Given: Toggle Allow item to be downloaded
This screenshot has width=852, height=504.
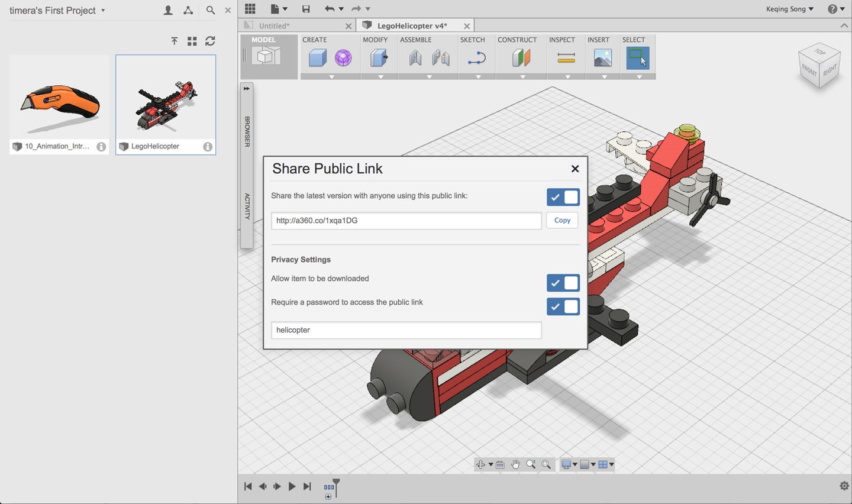Looking at the screenshot, I should click(x=563, y=283).
